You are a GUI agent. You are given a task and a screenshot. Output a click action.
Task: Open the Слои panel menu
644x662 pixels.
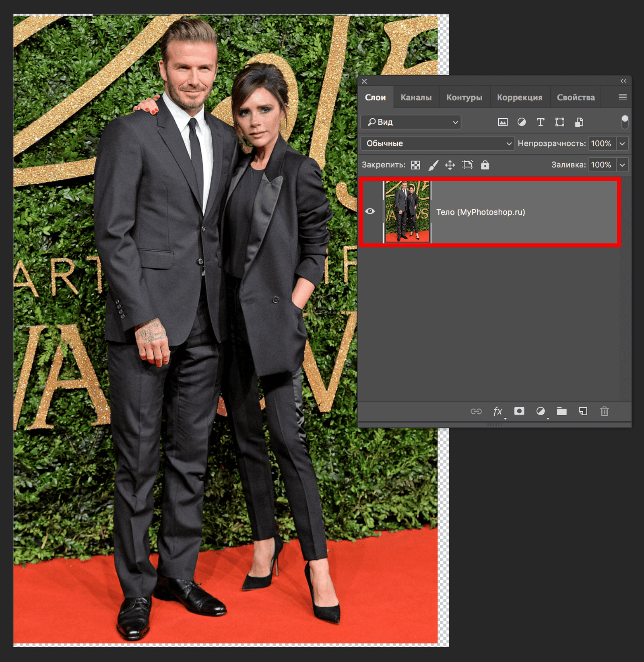click(x=622, y=97)
